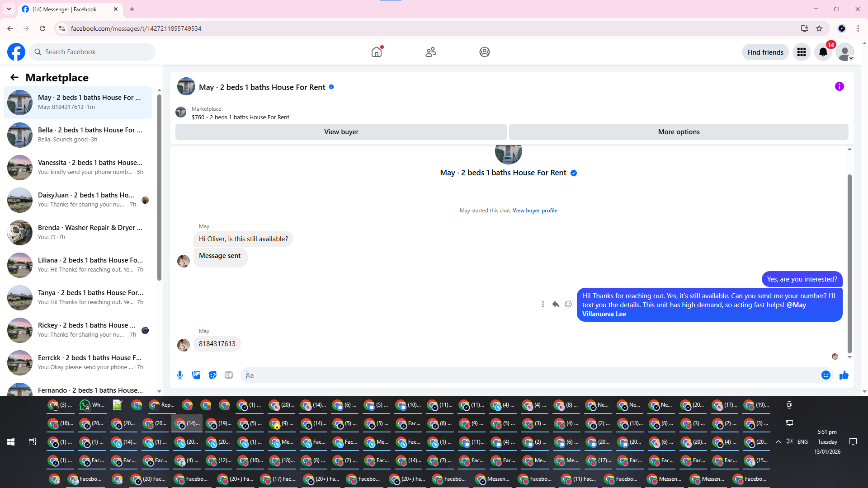868x488 pixels.
Task: Send a thumbs-up like
Action: click(844, 375)
